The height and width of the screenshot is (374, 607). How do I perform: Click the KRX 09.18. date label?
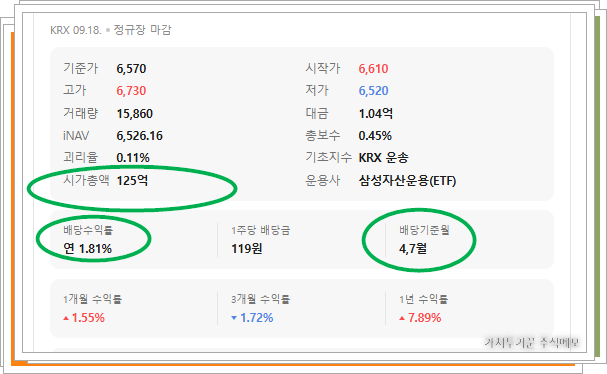coord(75,30)
